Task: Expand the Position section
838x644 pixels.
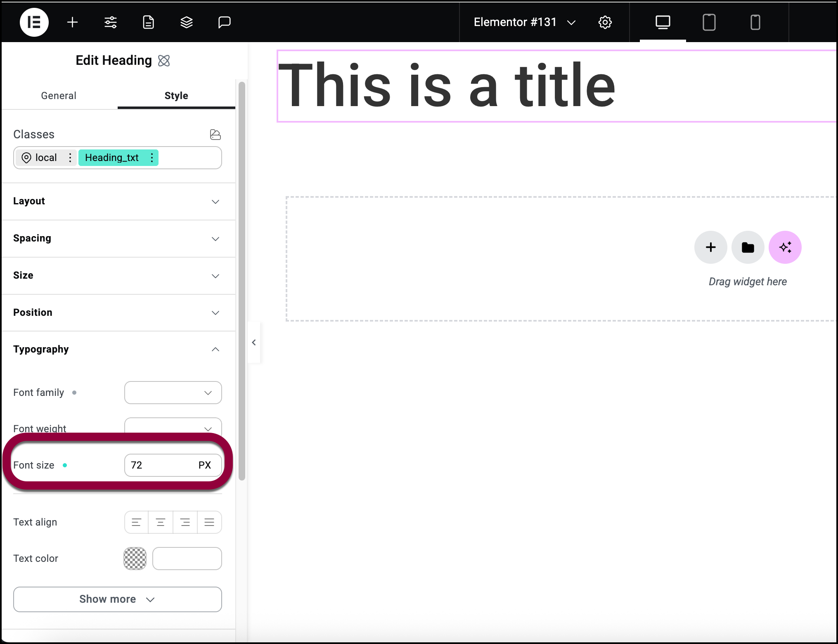Action: coord(118,313)
